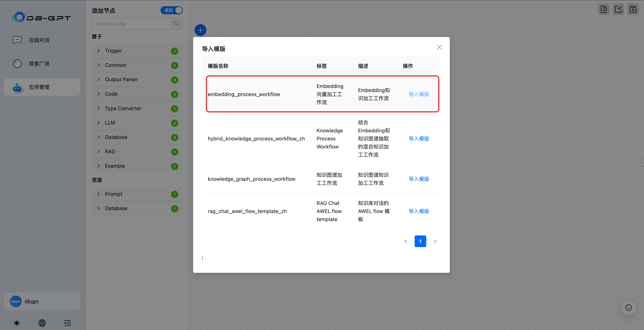Image resolution: width=644 pixels, height=330 pixels.
Task: Click the collapse sidebar menu icon
Action: [x=67, y=323]
